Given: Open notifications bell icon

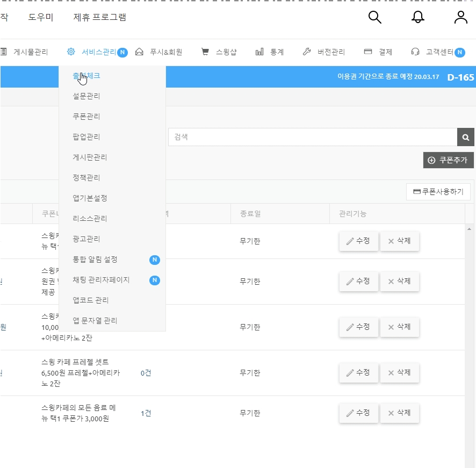Looking at the screenshot, I should click(417, 17).
